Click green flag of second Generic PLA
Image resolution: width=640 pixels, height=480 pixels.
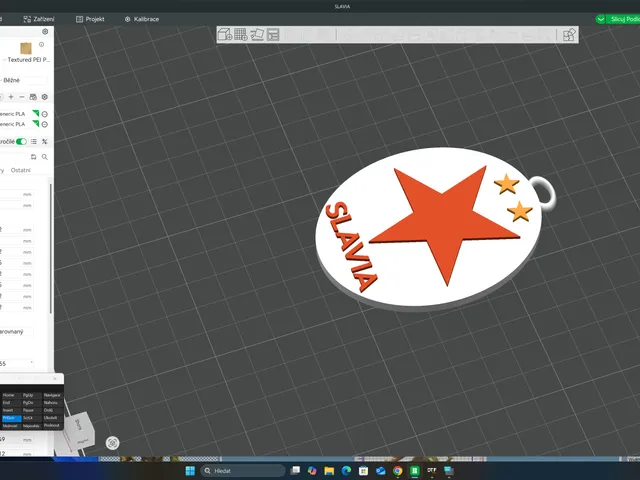point(36,123)
